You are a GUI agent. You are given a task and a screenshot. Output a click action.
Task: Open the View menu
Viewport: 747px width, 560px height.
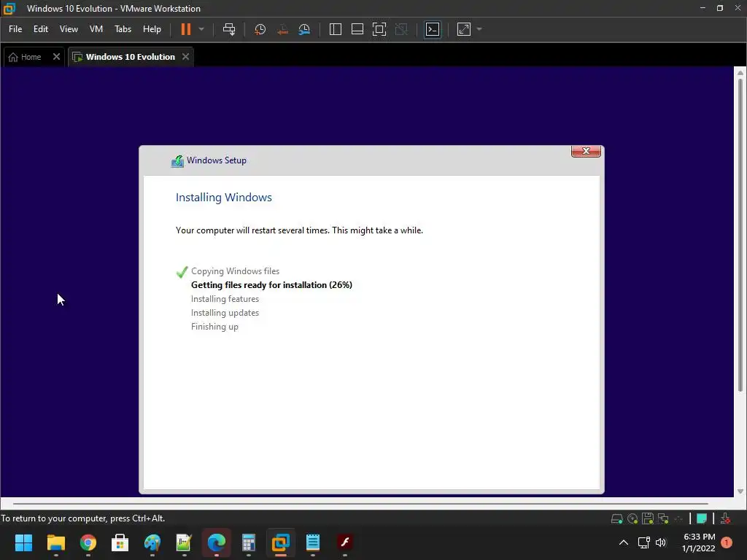click(69, 29)
